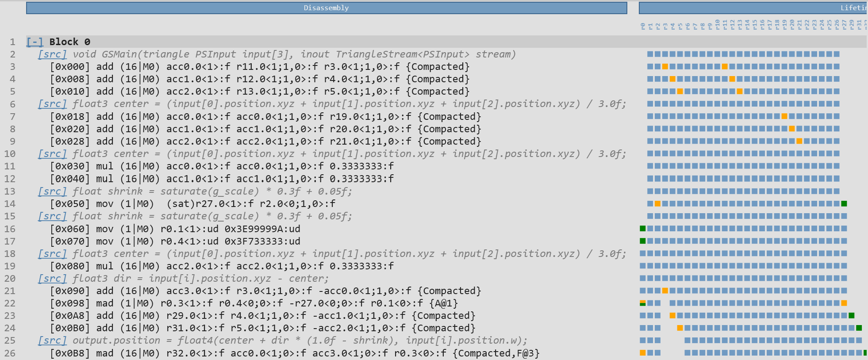868x360 pixels.
Task: Click the Lifetime column header
Action: [753, 8]
